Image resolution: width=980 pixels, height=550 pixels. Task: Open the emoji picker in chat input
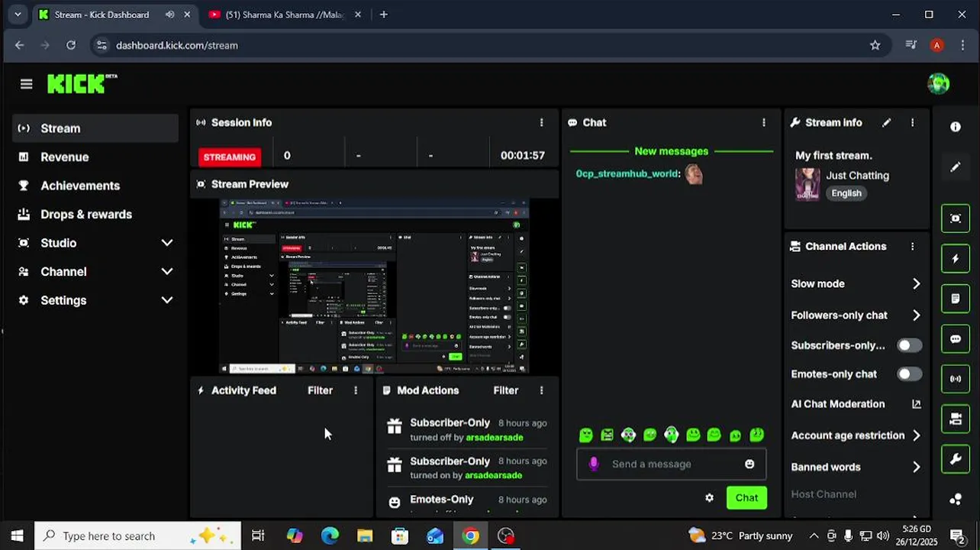750,464
